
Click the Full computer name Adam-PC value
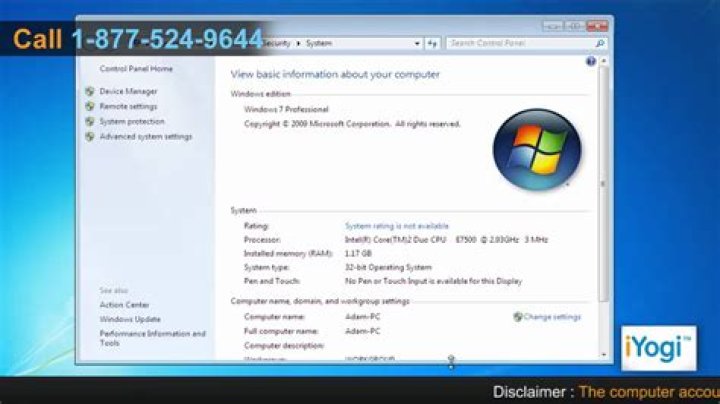(x=362, y=331)
